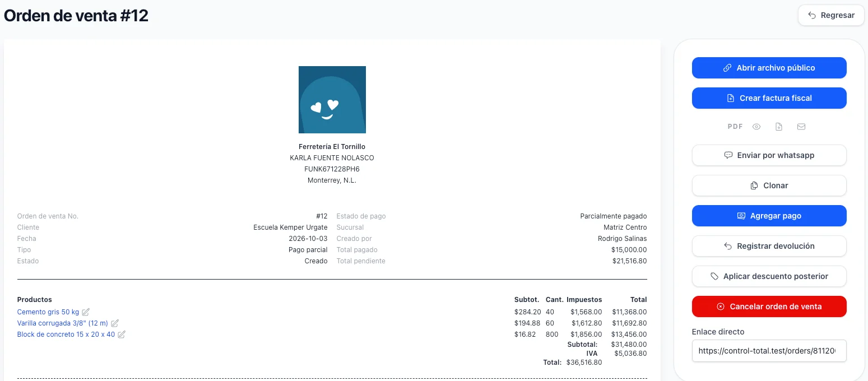Click the name KARLA FUENTE NOLASCO

(332, 158)
